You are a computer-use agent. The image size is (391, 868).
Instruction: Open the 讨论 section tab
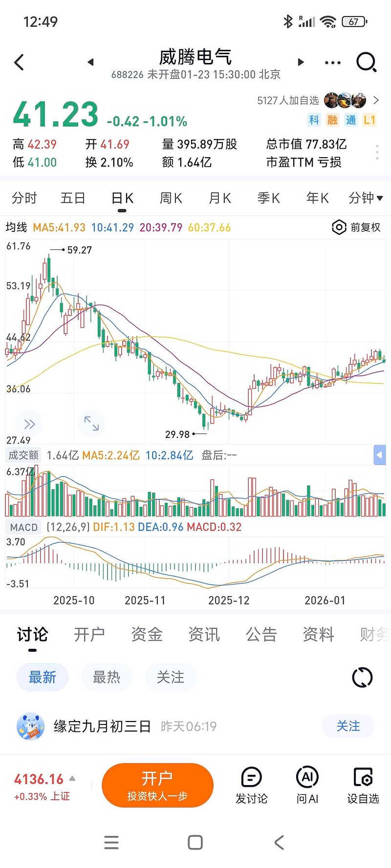coord(32,634)
